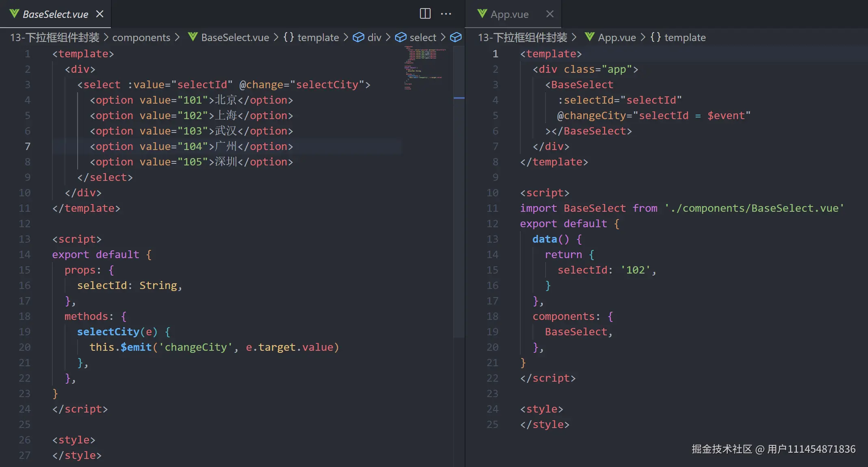The width and height of the screenshot is (868, 467).
Task: Click the select cube icon in breadcrumb
Action: tap(400, 37)
